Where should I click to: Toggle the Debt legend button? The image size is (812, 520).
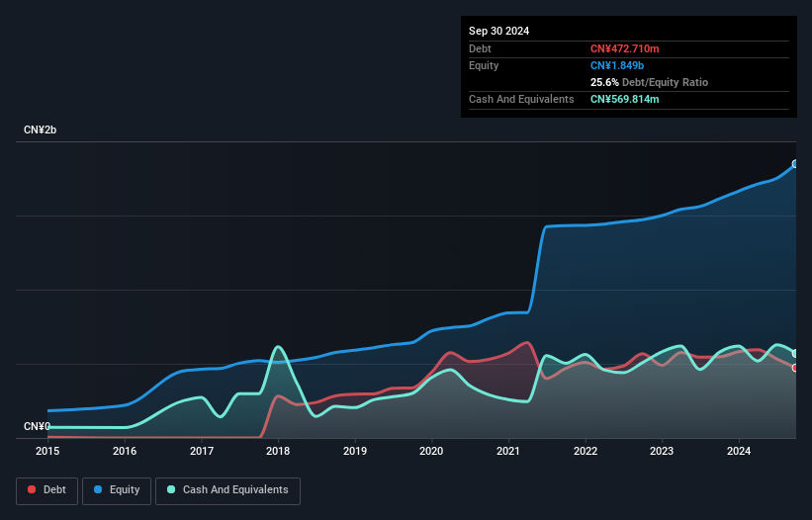pos(47,490)
